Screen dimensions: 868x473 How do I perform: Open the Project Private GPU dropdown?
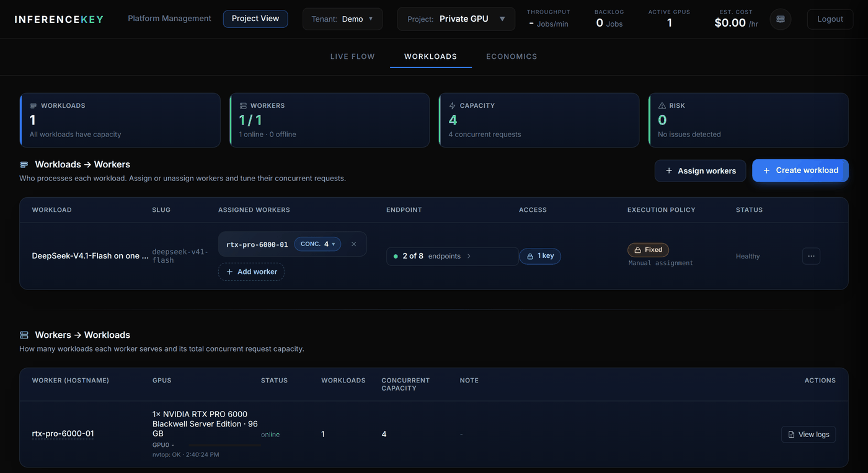pyautogui.click(x=456, y=19)
